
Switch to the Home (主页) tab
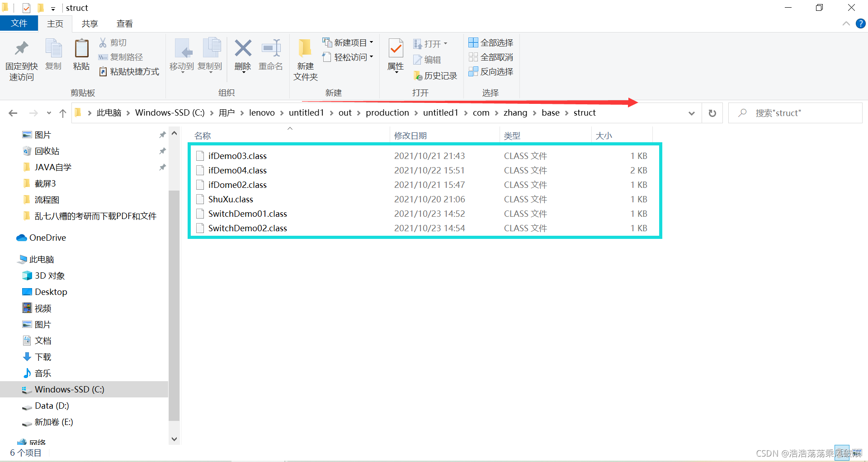tap(55, 23)
